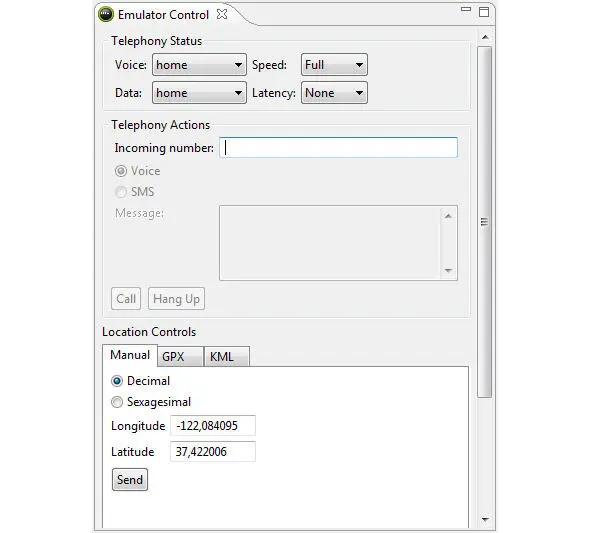Image resolution: width=591 pixels, height=533 pixels.
Task: Open the Voice status dropdown
Action: pyautogui.click(x=199, y=65)
